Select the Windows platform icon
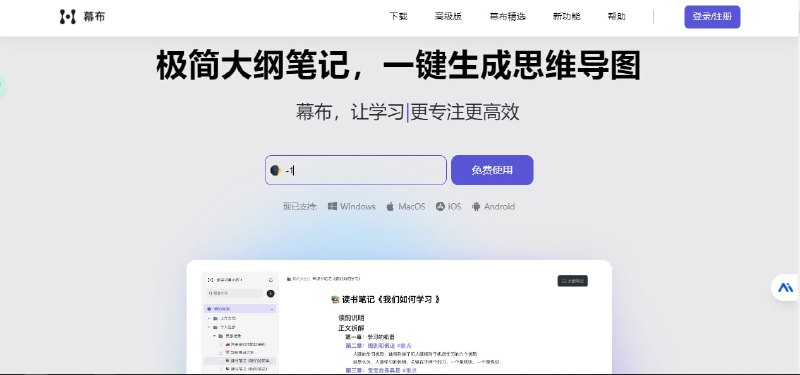The height and width of the screenshot is (375, 800). [x=332, y=206]
